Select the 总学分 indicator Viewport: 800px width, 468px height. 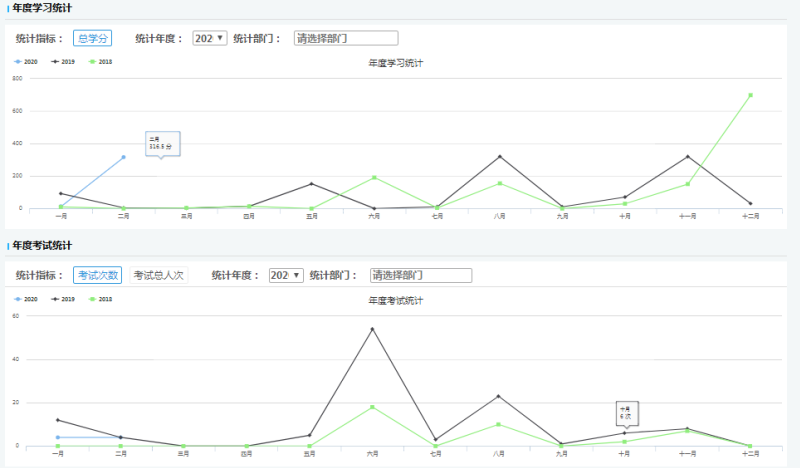point(92,38)
